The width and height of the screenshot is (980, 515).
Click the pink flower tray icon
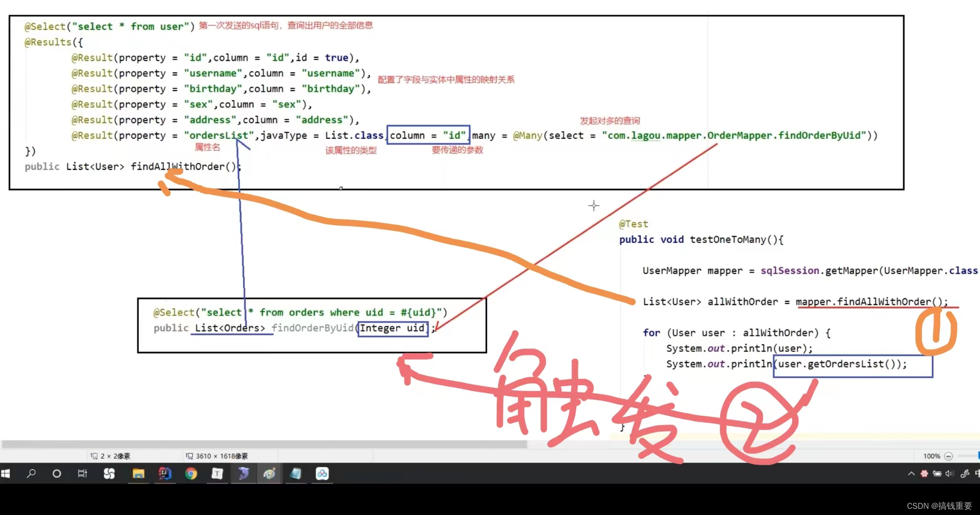(x=924, y=474)
